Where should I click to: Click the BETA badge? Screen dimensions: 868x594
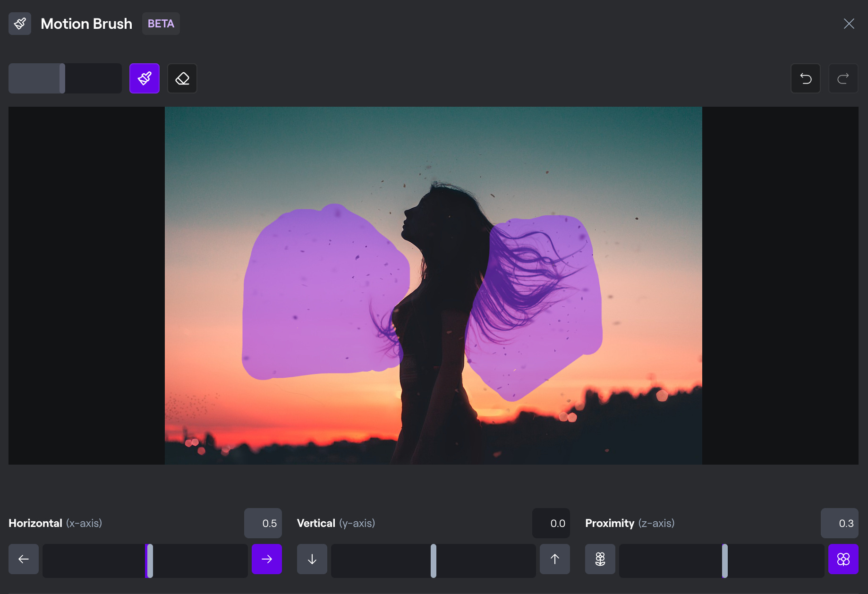[x=161, y=24]
